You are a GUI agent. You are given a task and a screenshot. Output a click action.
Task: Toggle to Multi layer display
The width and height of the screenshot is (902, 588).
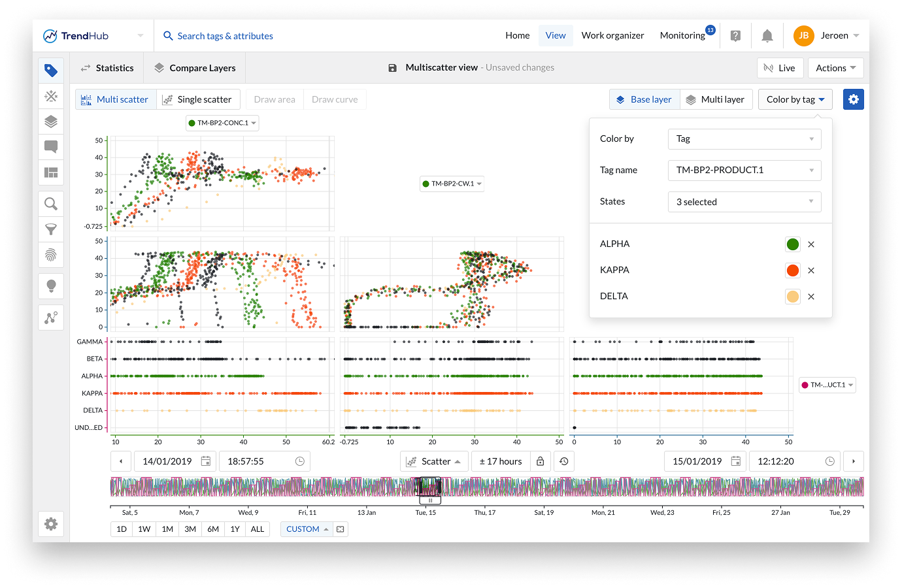pyautogui.click(x=716, y=99)
